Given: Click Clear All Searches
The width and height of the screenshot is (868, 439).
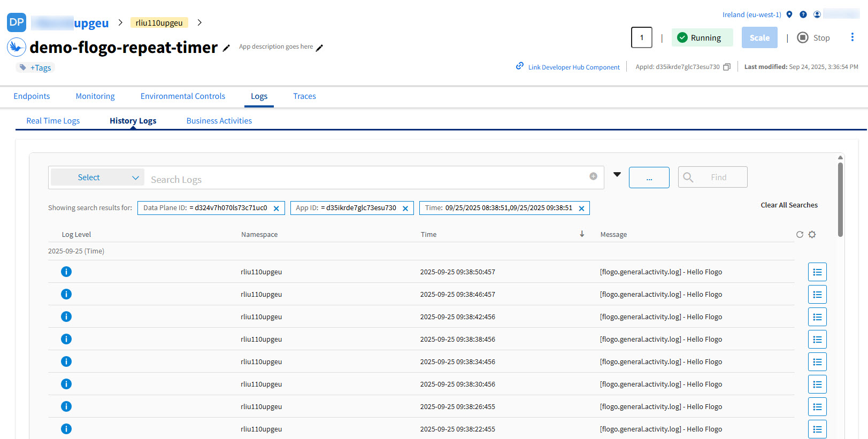Looking at the screenshot, I should click(789, 205).
